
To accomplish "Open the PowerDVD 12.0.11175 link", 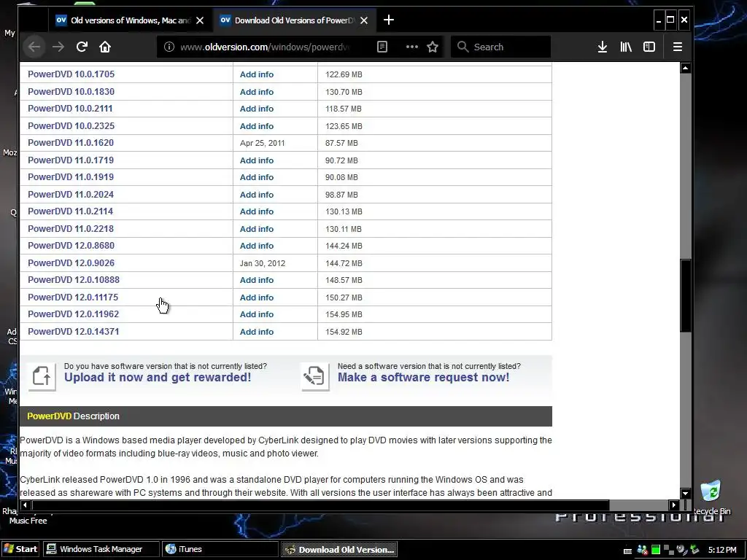I will tap(73, 297).
